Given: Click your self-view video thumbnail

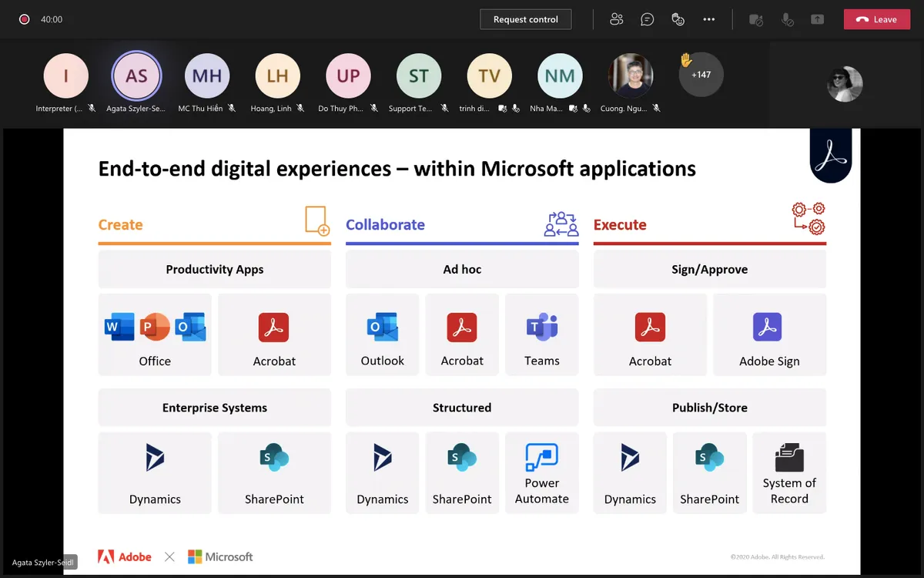Looking at the screenshot, I should coord(845,85).
